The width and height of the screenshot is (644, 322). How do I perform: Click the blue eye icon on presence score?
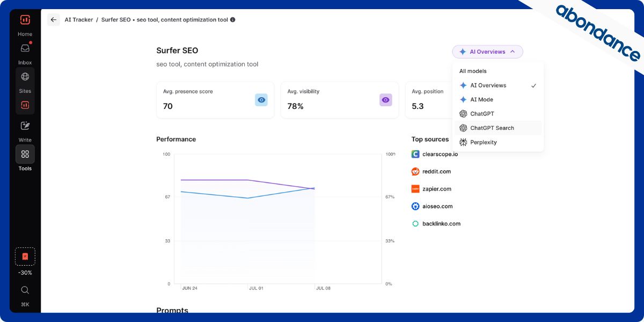261,100
